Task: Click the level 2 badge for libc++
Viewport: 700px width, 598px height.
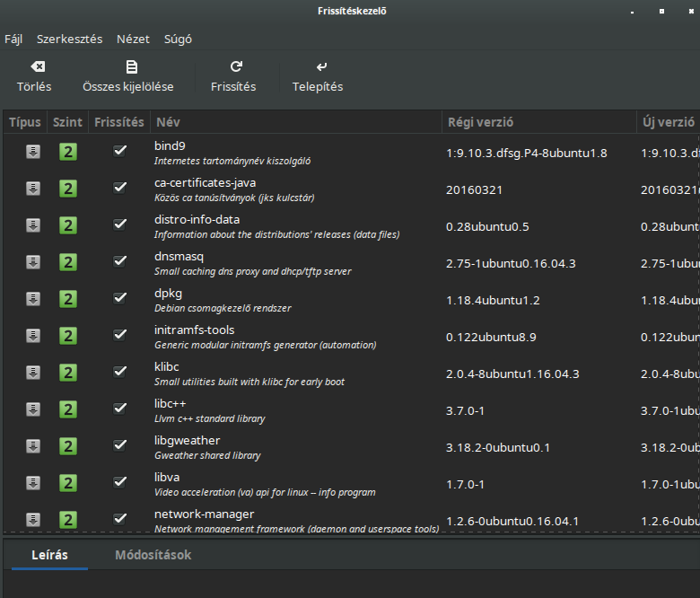Action: coord(68,409)
